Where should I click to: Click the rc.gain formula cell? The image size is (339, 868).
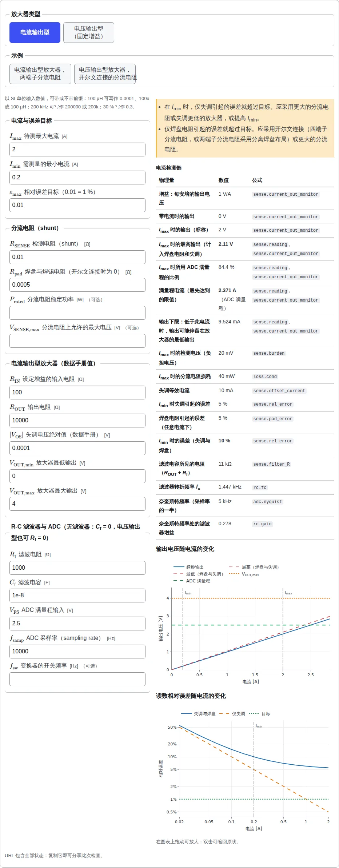(x=263, y=524)
